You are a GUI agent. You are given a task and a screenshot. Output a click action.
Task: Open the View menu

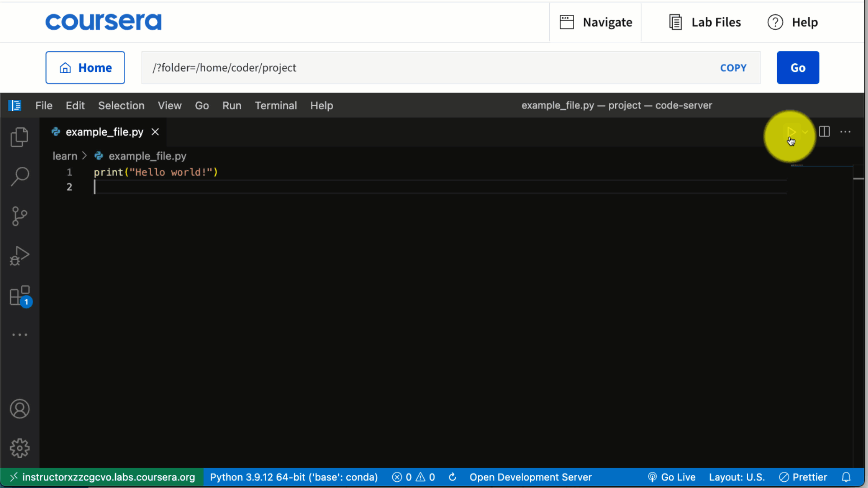pos(170,105)
